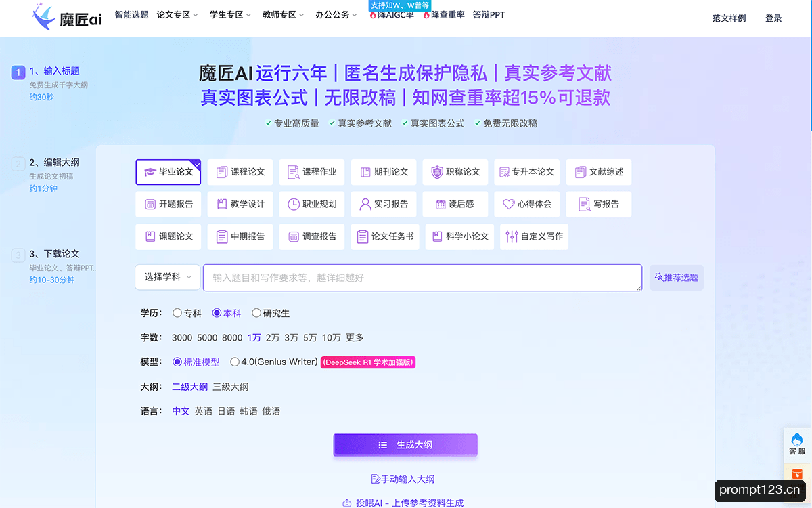Screen dimensions: 812x508
Task: Click step 1、输入标题 in sidebar
Action: pos(54,70)
